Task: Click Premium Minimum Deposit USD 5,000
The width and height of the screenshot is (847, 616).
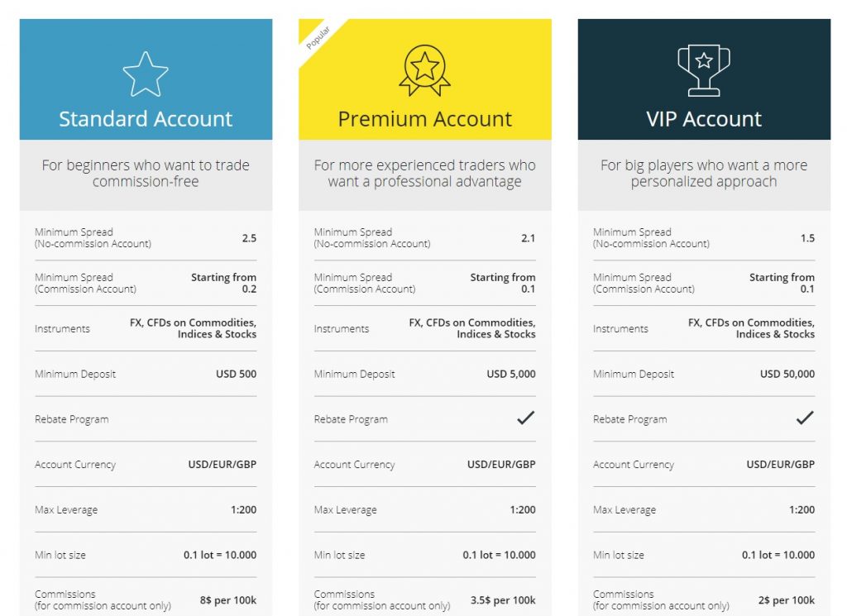Action: pyautogui.click(x=511, y=374)
